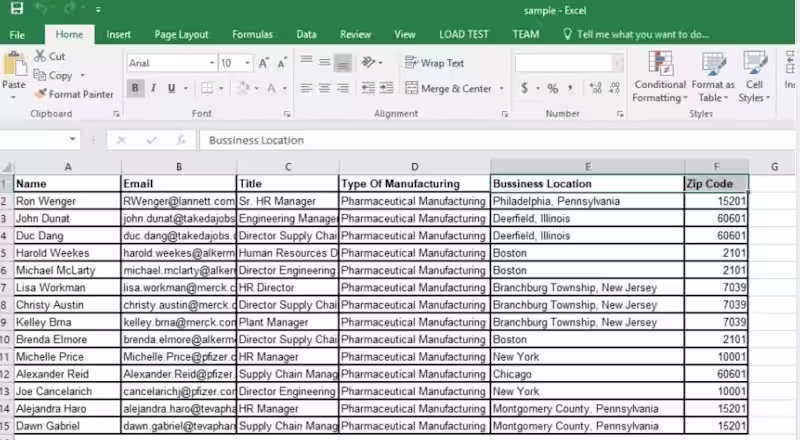Switch to the Data tab
Image resolution: width=800 pixels, height=440 pixels.
306,35
